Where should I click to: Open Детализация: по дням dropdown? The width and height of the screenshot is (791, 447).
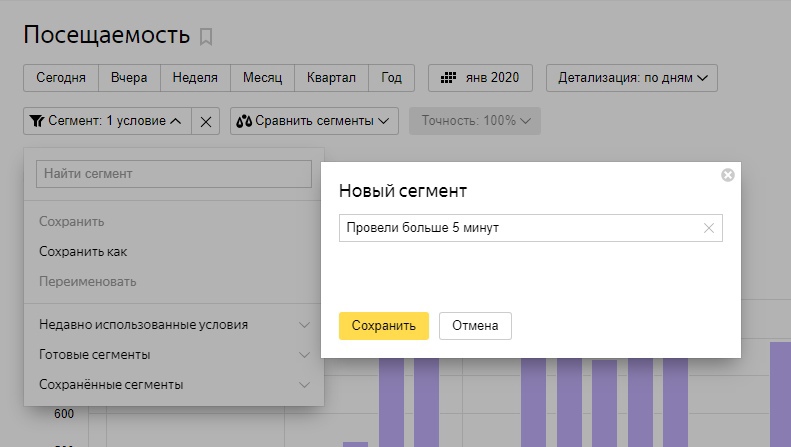(x=632, y=78)
